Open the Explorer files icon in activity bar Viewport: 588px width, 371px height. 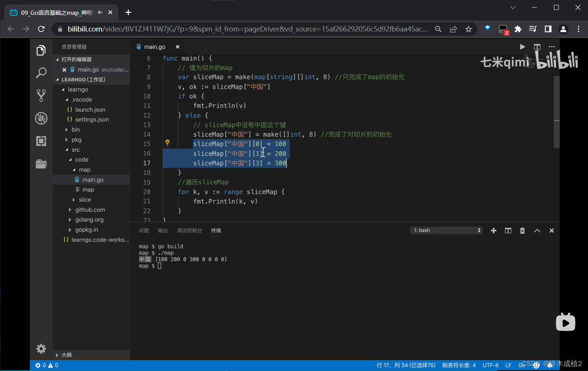click(41, 50)
